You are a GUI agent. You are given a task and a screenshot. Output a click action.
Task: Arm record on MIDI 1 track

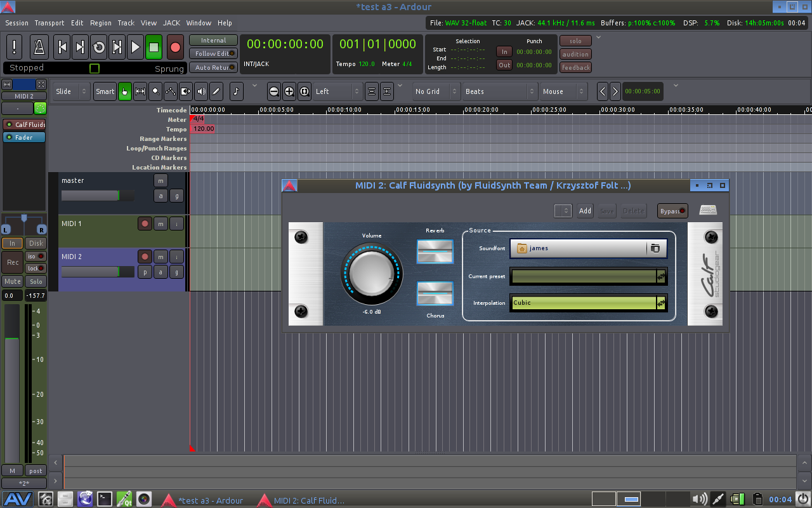[x=145, y=224]
